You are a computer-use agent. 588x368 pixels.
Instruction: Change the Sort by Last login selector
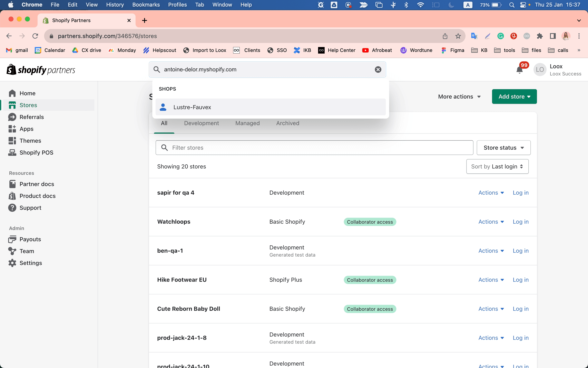coord(497,166)
